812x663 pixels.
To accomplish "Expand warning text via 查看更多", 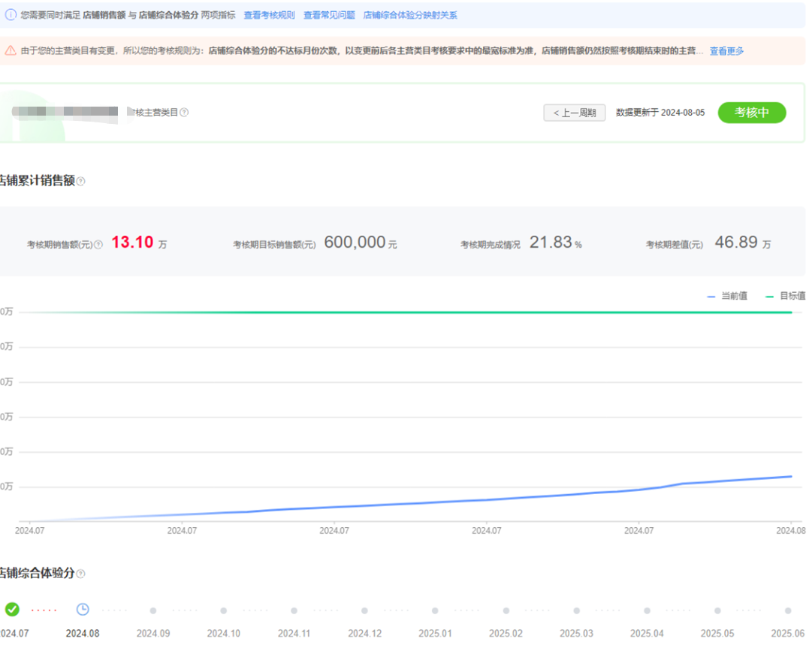I will click(x=726, y=51).
